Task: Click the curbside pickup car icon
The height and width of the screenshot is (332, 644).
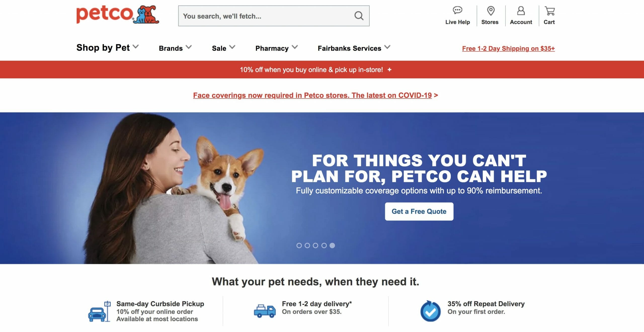Action: point(99,311)
